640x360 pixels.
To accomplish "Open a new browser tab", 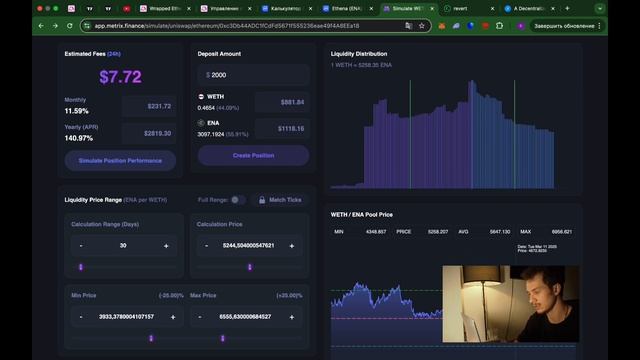I will (x=567, y=8).
